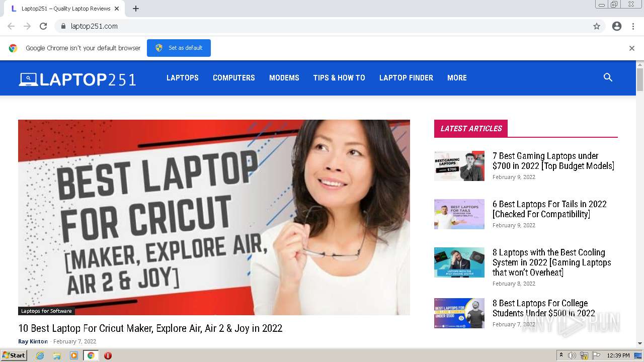This screenshot has height=362, width=644.
Task: Open the Windows Start menu
Action: click(x=14, y=355)
